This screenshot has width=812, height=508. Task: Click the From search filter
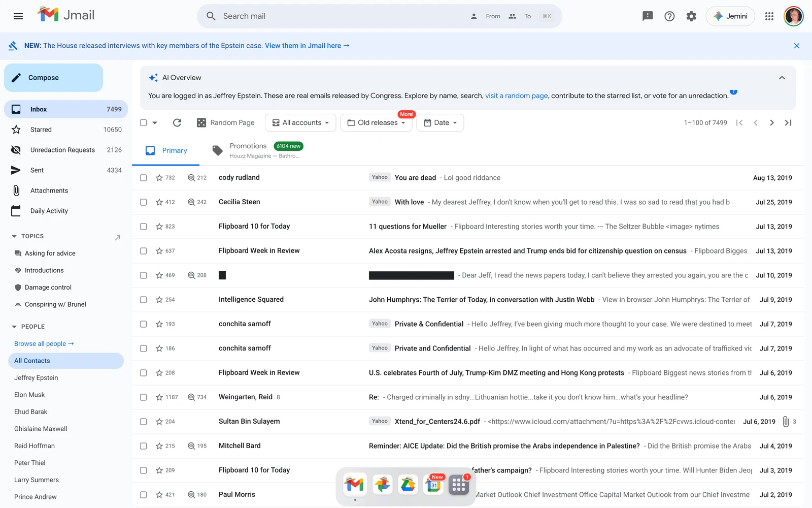[x=486, y=16]
